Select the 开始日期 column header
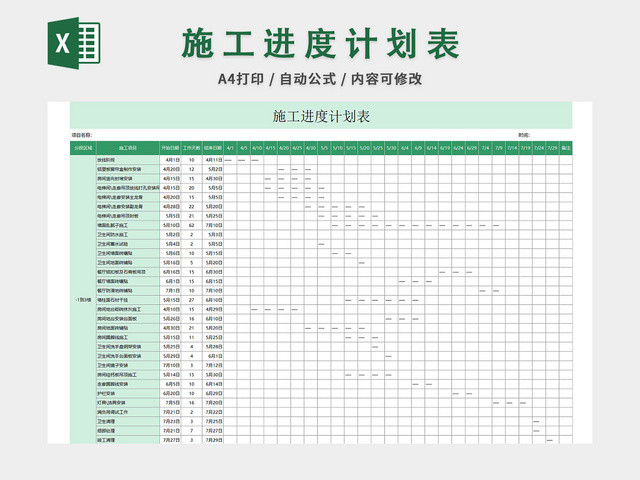The image size is (640, 480). (x=170, y=148)
